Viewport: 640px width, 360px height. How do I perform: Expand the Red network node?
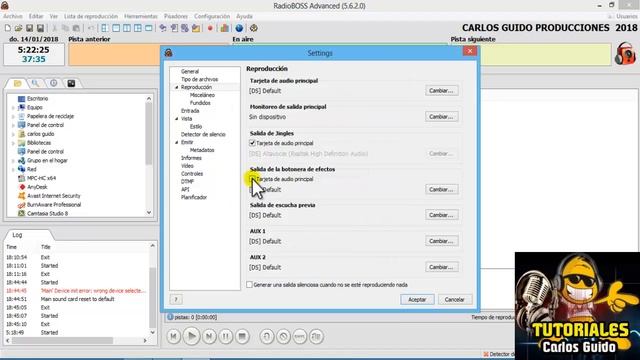point(13,169)
